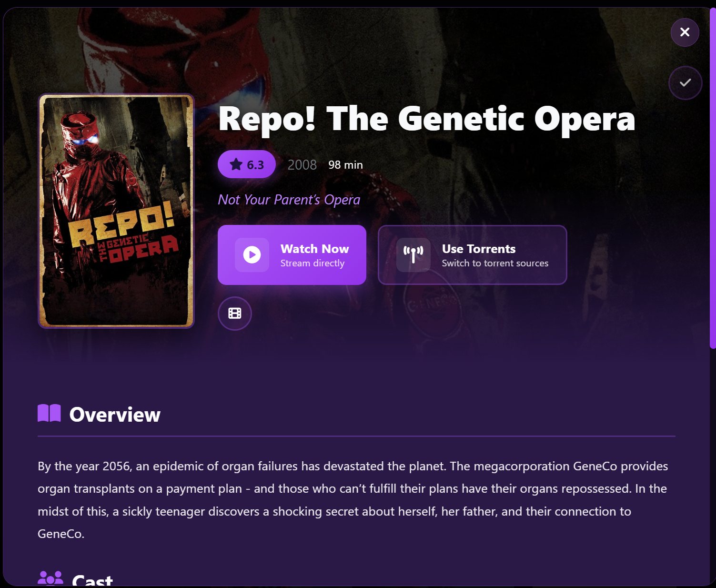Viewport: 716px width, 588px height.
Task: Click the Repo! The Genetic Opera title
Action: [x=427, y=119]
